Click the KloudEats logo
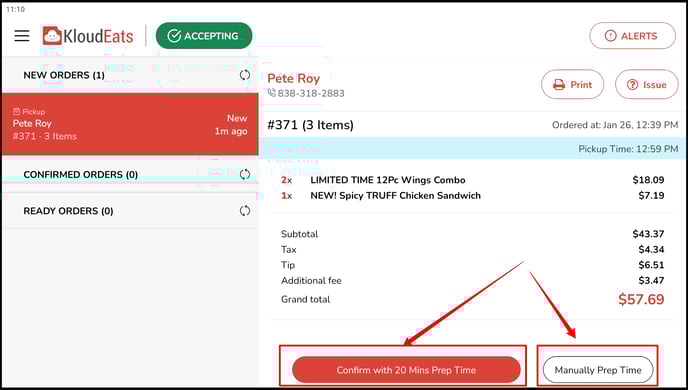The height and width of the screenshot is (390, 688). tap(88, 36)
